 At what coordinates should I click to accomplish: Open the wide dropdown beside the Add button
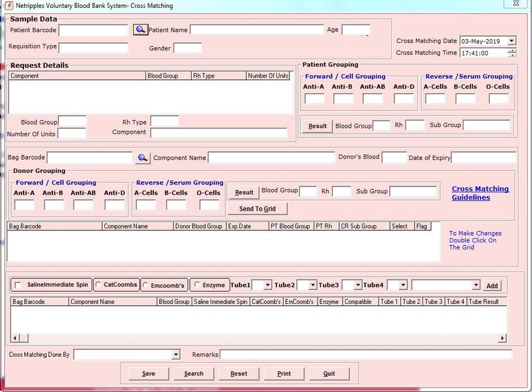[x=476, y=285]
